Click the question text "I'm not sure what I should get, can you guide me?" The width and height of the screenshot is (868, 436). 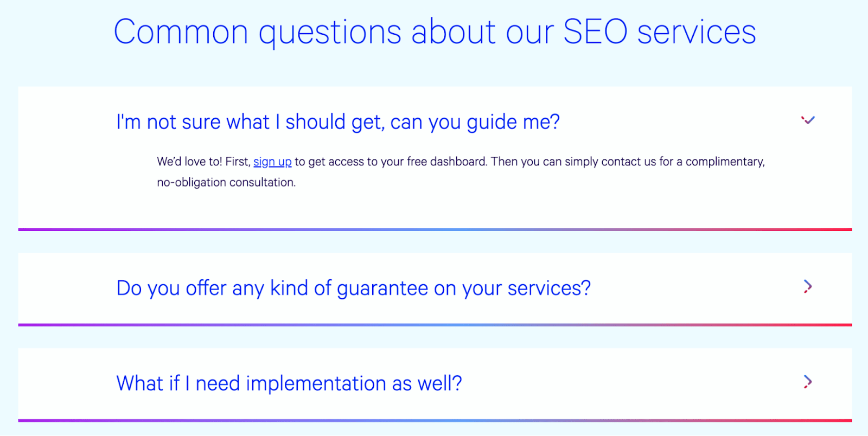(337, 121)
